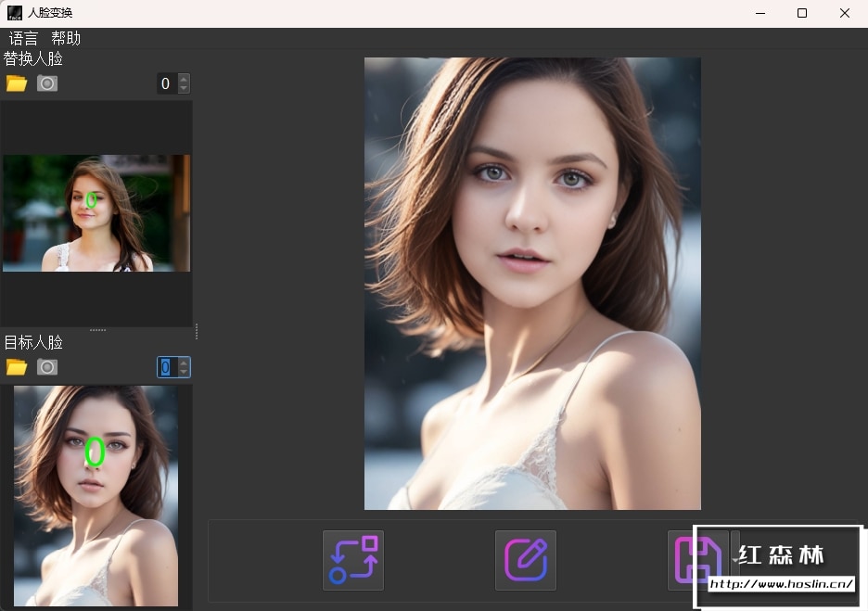Decrease the 目标人脸 face index
Image resolution: width=868 pixels, height=611 pixels.
tap(184, 372)
